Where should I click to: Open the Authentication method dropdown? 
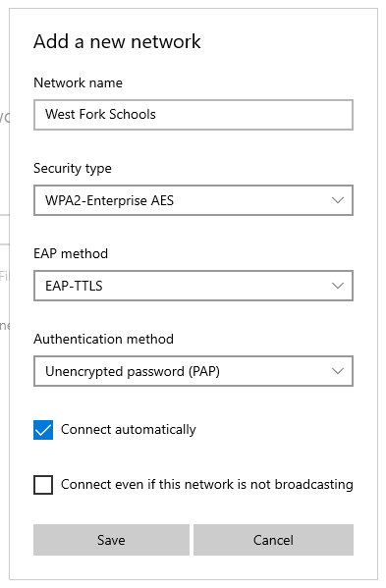click(x=193, y=371)
